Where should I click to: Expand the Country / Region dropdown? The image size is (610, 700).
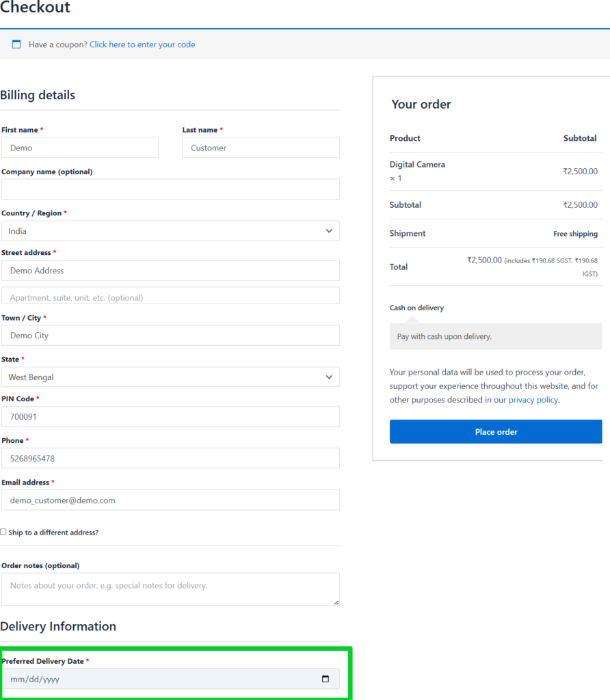pyautogui.click(x=170, y=231)
